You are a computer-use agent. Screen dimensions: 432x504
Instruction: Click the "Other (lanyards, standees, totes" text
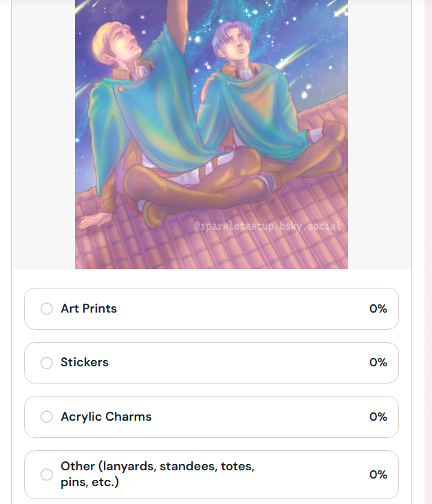[158, 467]
